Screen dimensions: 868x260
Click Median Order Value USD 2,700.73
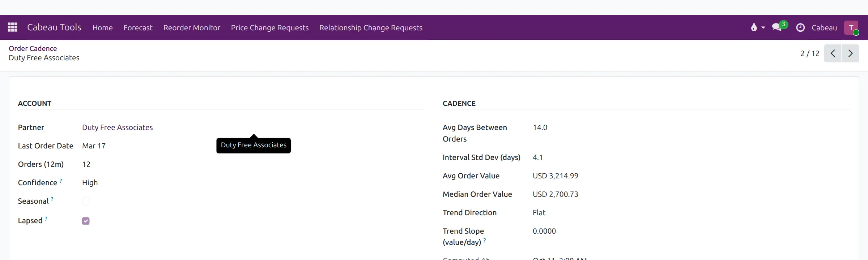coord(555,194)
